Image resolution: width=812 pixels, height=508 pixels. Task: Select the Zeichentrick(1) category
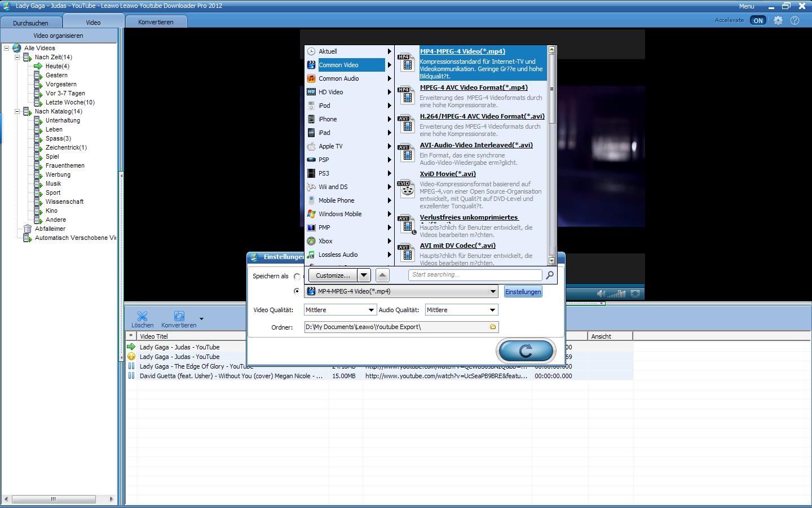tap(66, 147)
